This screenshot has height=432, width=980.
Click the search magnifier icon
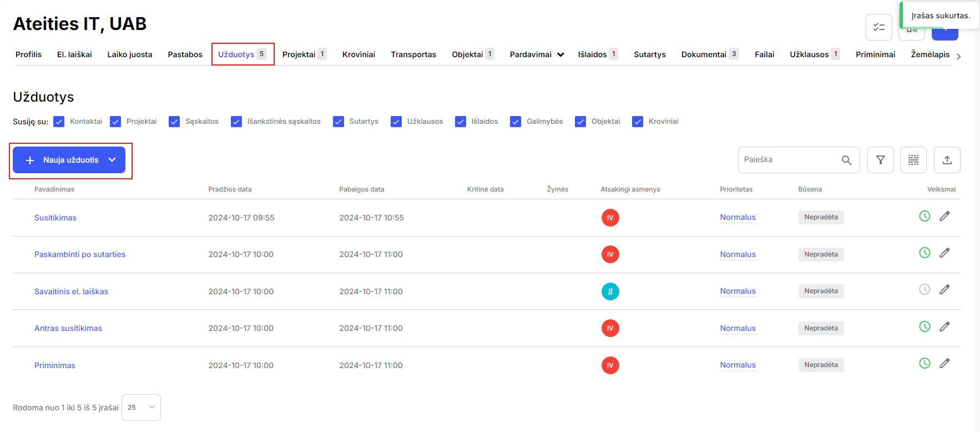pos(846,160)
